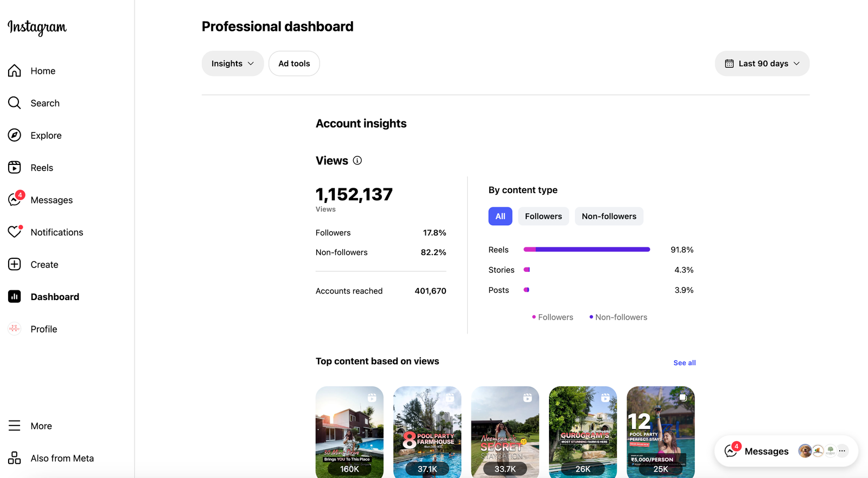
Task: Click the Create plus icon
Action: 15,264
